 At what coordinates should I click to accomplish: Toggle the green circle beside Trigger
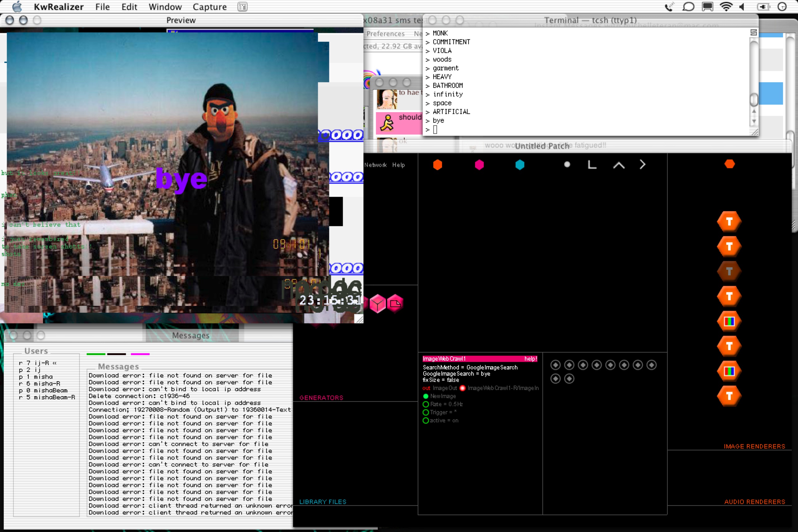click(x=426, y=412)
